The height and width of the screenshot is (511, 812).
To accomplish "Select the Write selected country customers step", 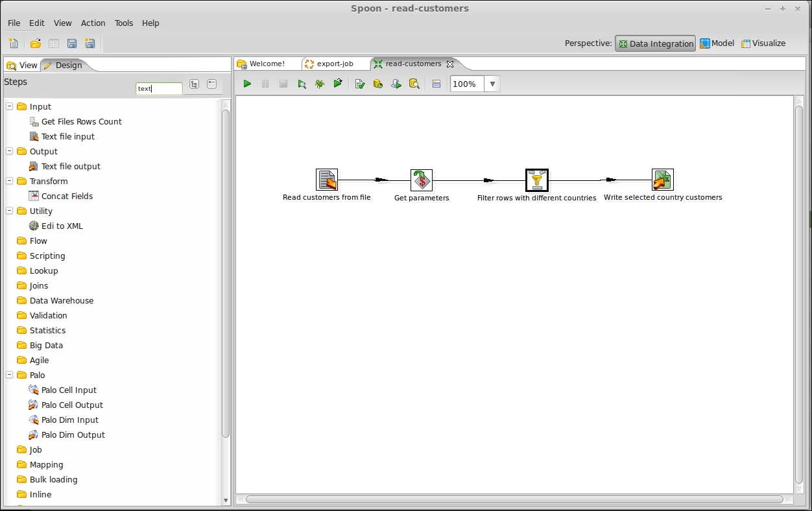I will [663, 180].
